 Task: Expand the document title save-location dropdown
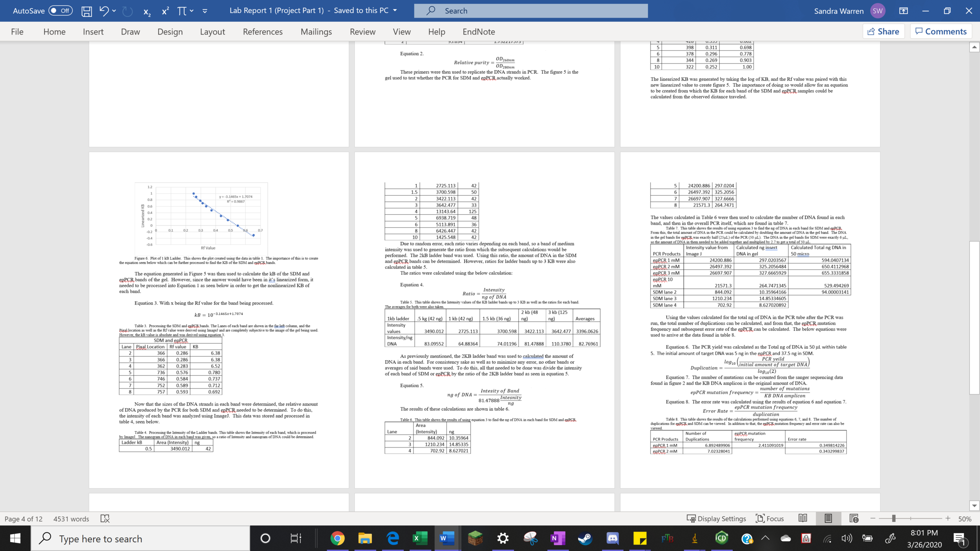[x=395, y=11]
